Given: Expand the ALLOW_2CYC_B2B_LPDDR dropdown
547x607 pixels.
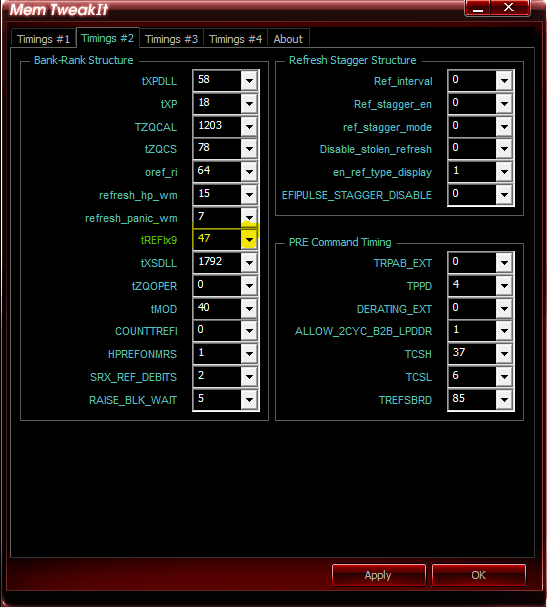Looking at the screenshot, I should tap(504, 331).
